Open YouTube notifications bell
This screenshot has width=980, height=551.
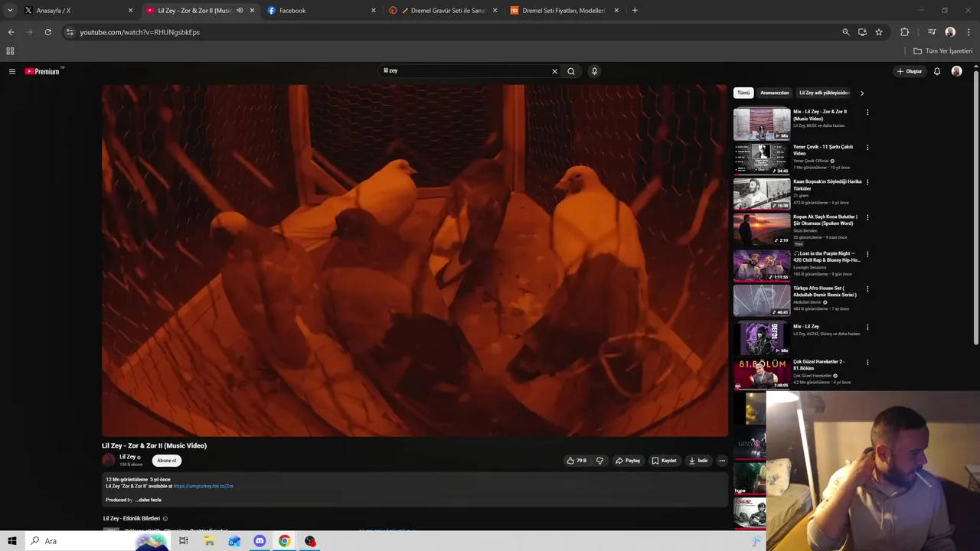(936, 71)
